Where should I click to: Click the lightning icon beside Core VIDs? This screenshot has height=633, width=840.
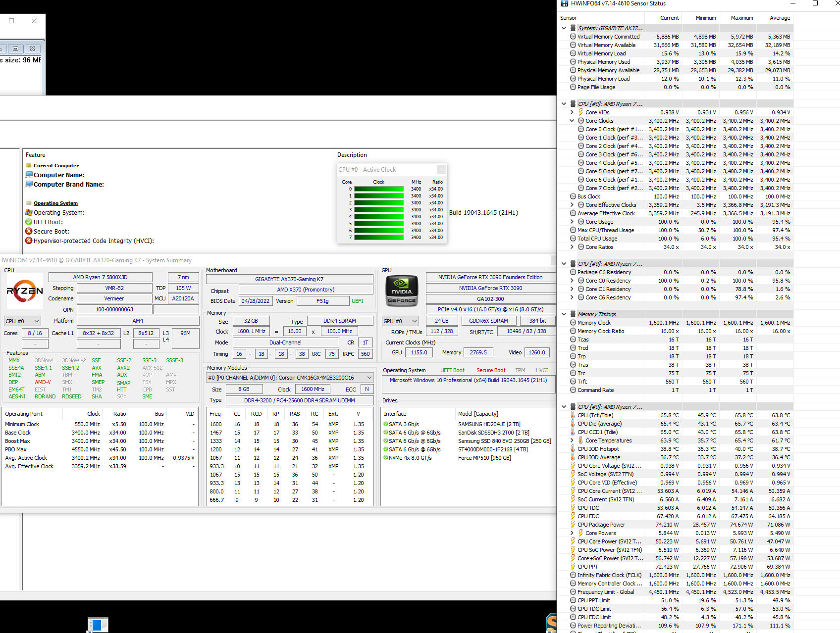581,112
